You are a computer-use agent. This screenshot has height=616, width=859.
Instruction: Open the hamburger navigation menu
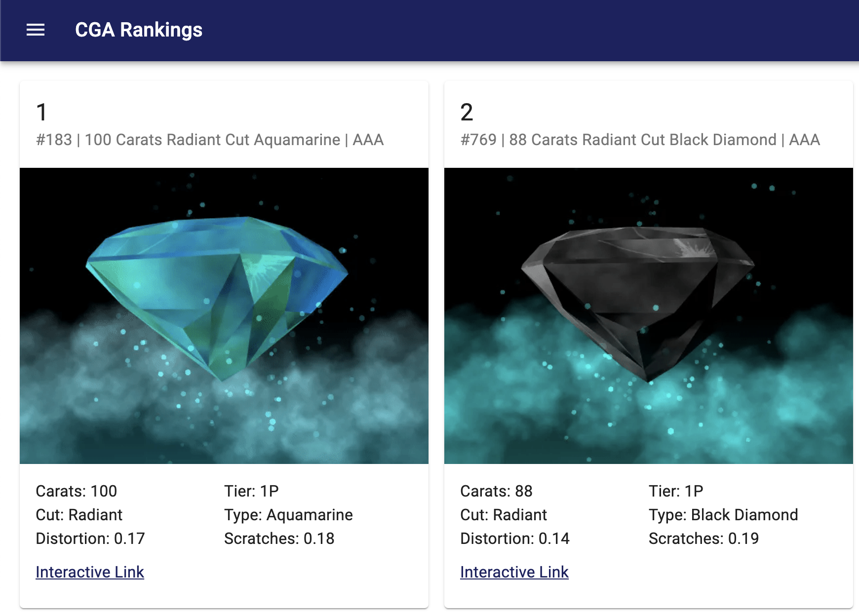click(x=36, y=30)
